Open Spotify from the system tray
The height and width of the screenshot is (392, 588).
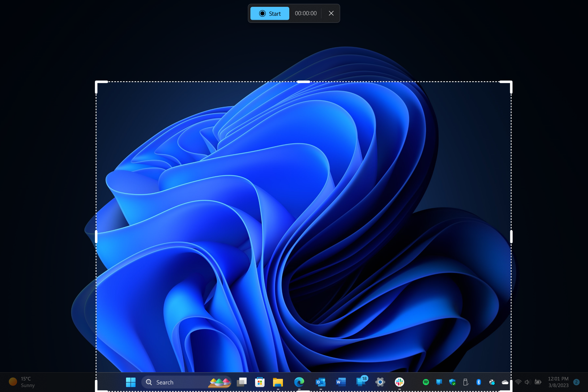coord(426,382)
